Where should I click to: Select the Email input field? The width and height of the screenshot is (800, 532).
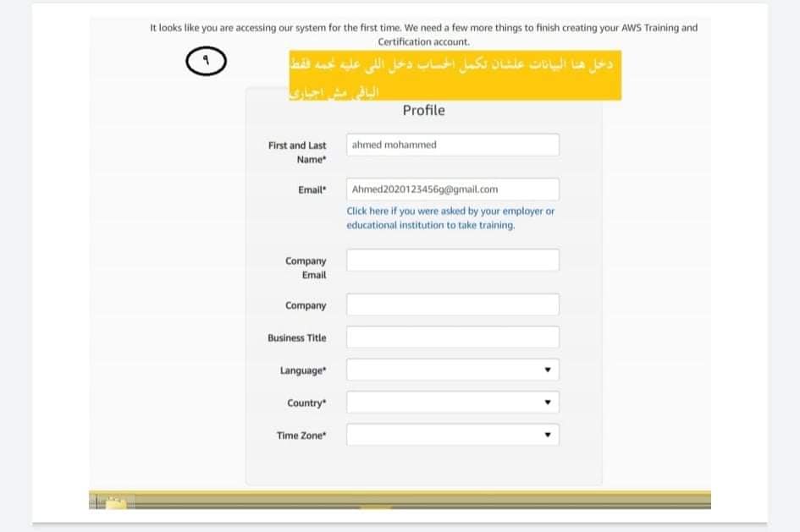[x=453, y=189]
